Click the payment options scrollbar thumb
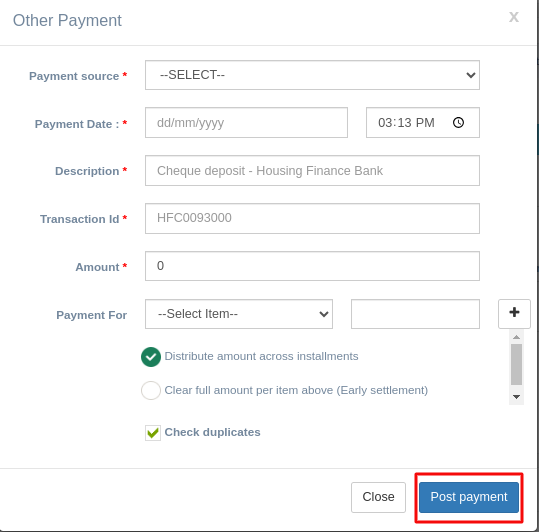 click(516, 364)
